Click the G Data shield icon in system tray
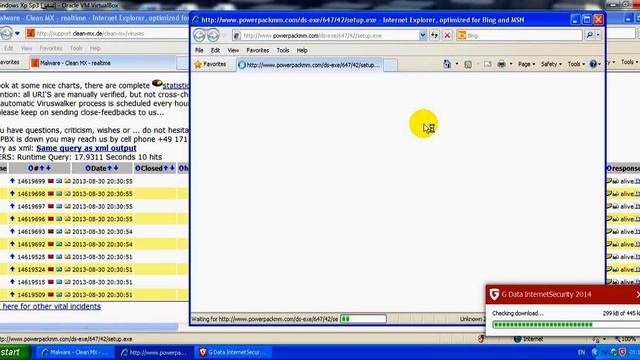Image resolution: width=640 pixels, height=360 pixels. 623,352
